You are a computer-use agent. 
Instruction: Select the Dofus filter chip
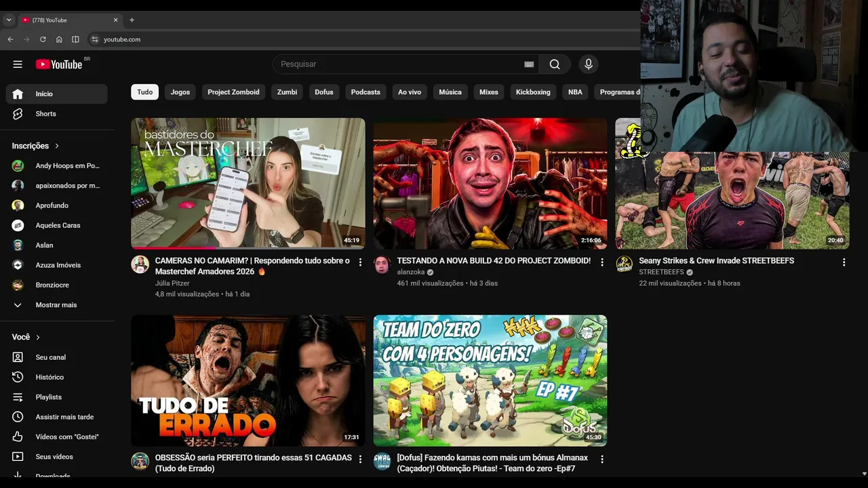pyautogui.click(x=324, y=92)
